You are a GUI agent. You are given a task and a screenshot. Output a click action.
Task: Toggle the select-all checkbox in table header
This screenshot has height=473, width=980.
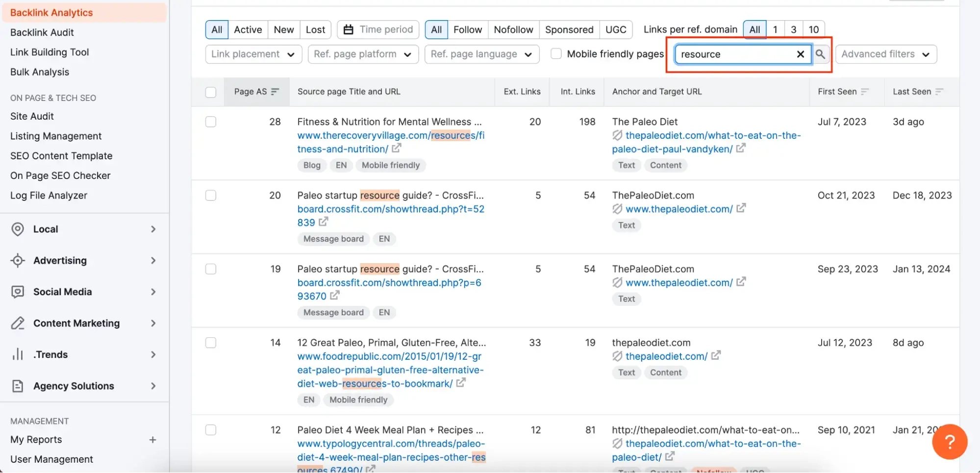point(211,92)
